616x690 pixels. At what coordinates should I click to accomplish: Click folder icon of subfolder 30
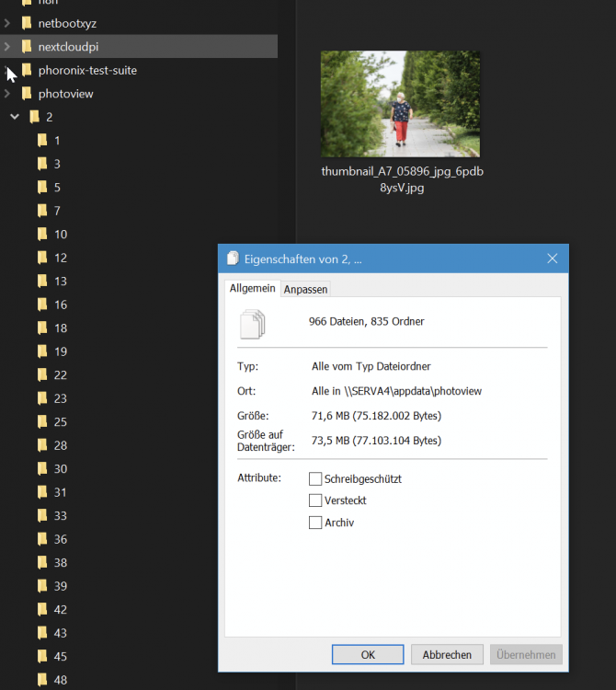tap(42, 468)
